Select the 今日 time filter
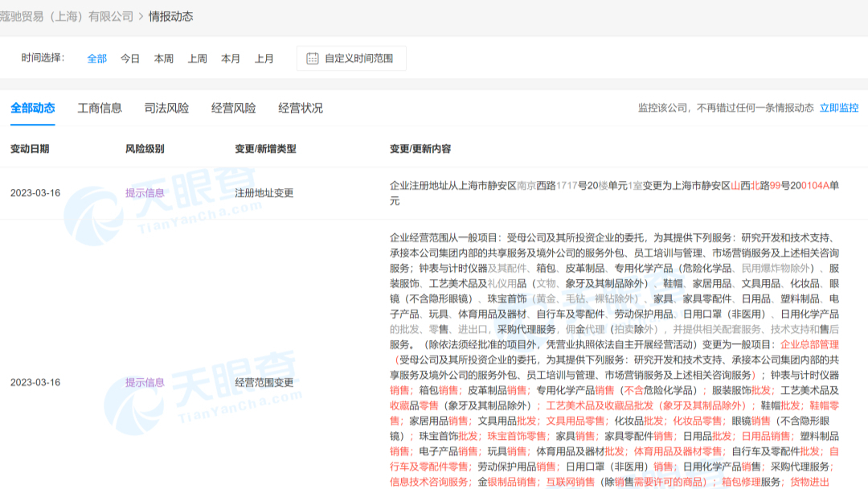 coord(130,59)
